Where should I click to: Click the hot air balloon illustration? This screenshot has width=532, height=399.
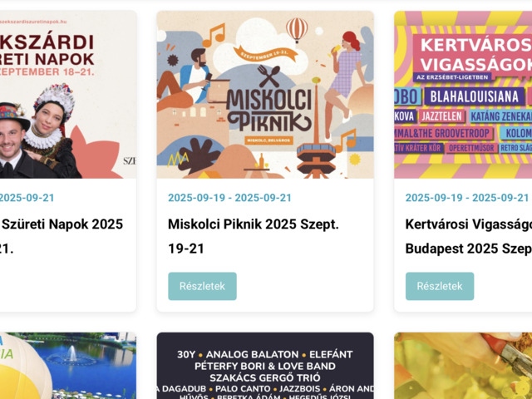(297, 30)
